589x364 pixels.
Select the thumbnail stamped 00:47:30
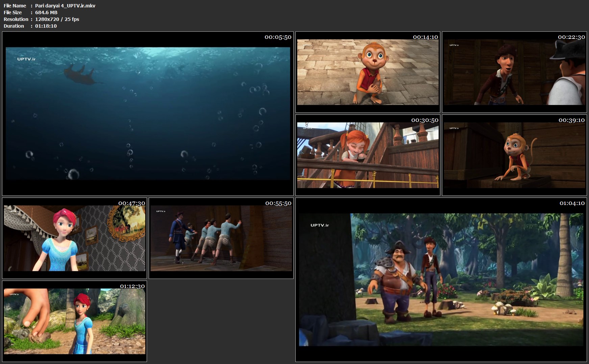pos(74,238)
